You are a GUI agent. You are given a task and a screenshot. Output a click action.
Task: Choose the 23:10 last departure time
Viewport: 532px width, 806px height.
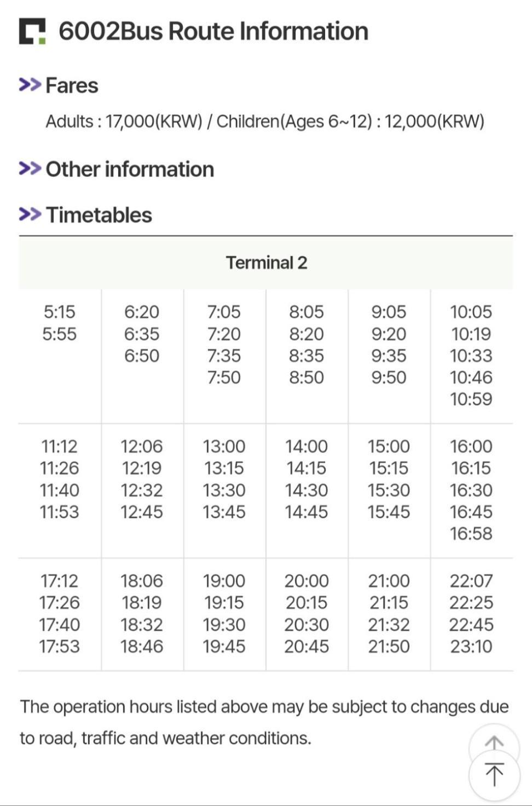click(471, 646)
